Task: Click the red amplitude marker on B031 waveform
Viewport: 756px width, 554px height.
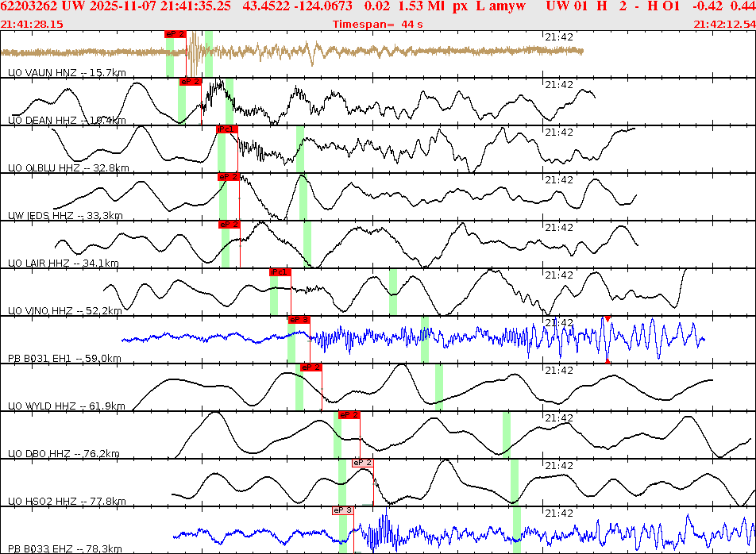Action: pyautogui.click(x=607, y=319)
